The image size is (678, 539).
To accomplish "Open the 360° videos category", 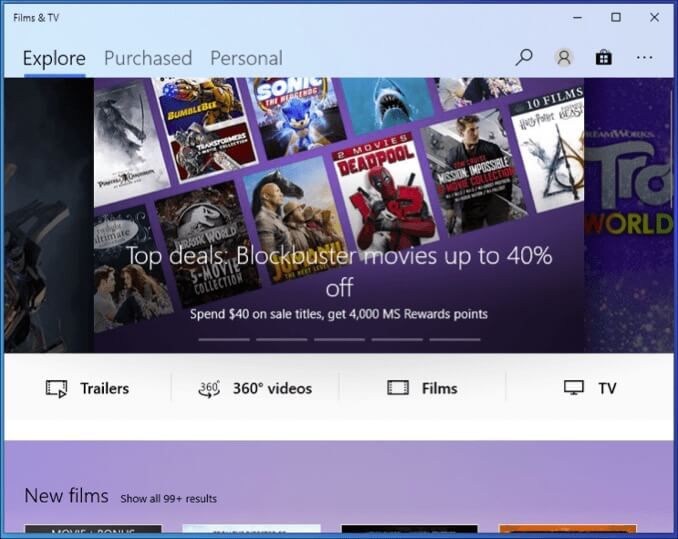I will (255, 388).
